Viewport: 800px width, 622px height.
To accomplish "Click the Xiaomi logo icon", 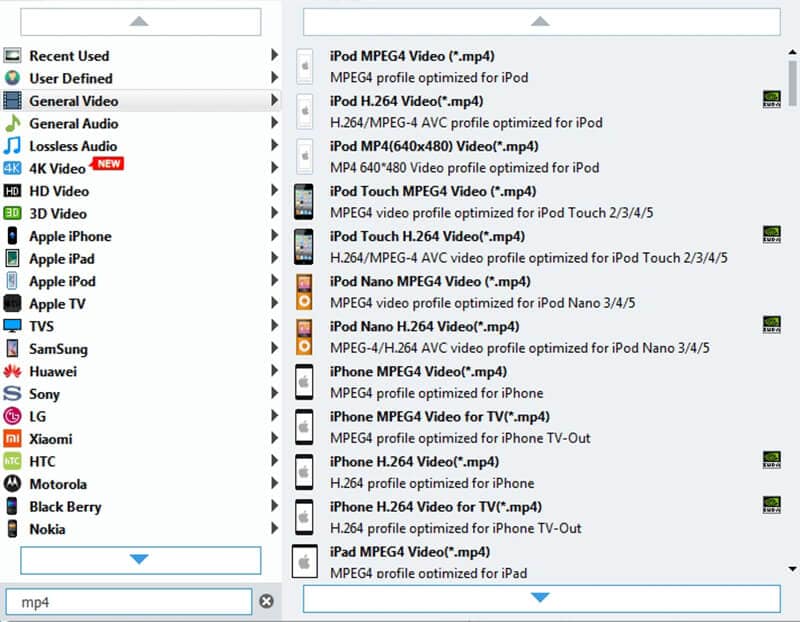I will tap(12, 439).
